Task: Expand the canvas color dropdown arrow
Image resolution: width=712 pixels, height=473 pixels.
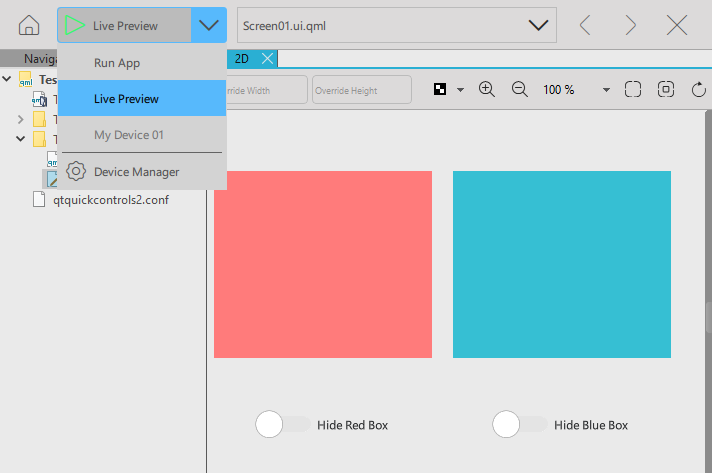Action: tap(460, 89)
